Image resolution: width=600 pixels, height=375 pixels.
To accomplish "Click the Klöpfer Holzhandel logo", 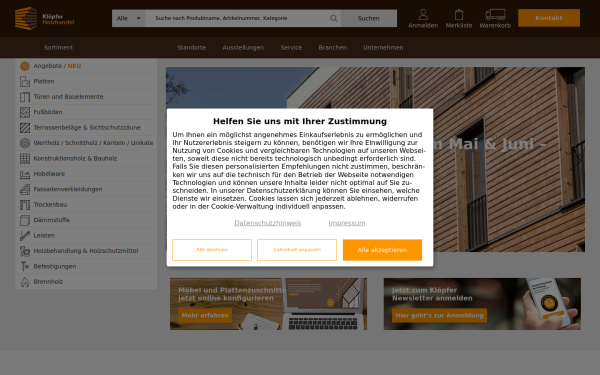I will [x=44, y=18].
